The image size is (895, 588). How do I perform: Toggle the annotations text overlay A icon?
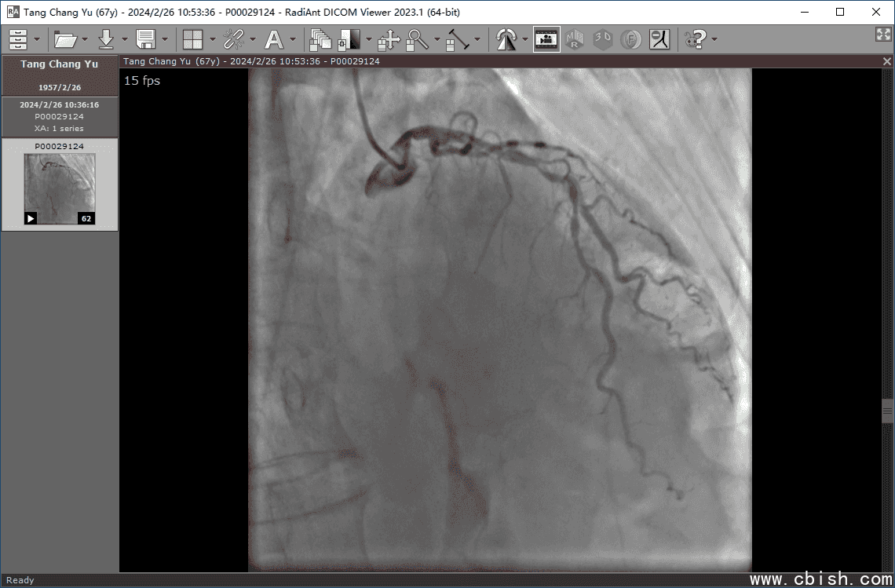[x=274, y=39]
